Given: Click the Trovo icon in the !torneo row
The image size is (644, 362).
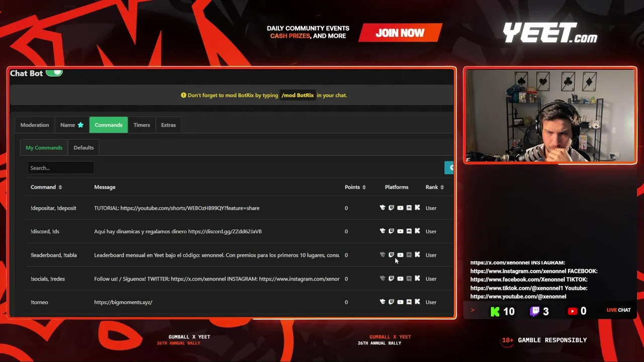Looking at the screenshot, I should pos(382,302).
